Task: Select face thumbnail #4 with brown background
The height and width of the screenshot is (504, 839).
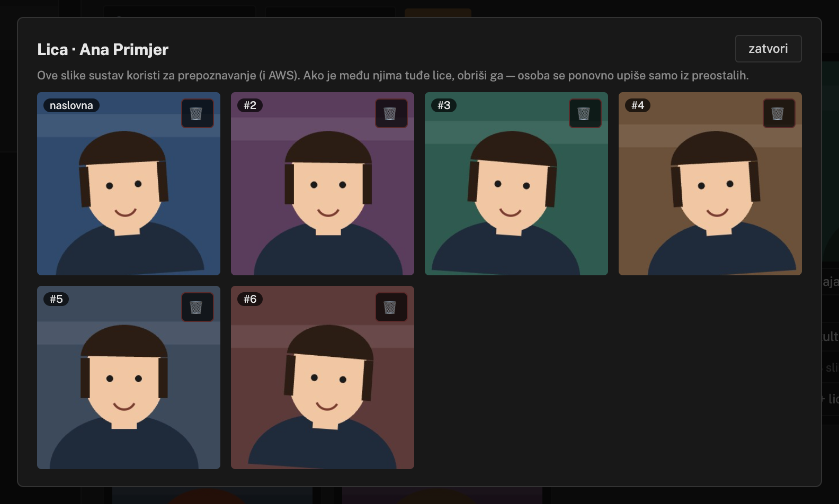Action: tap(710, 184)
